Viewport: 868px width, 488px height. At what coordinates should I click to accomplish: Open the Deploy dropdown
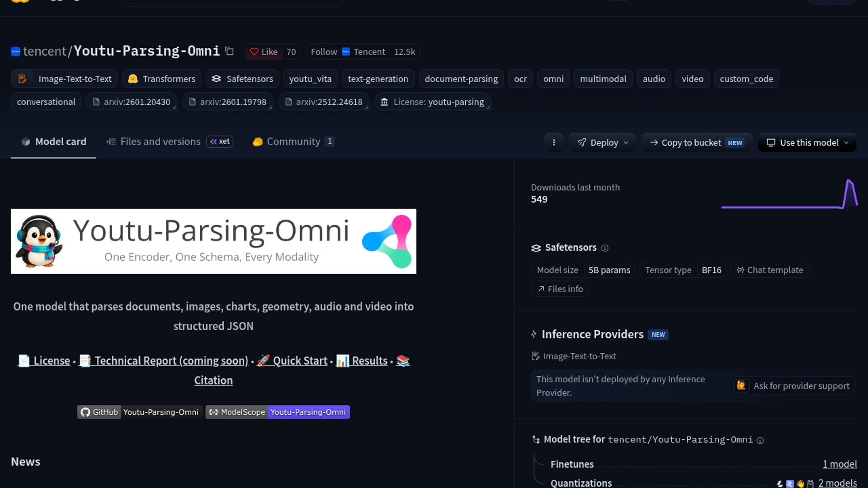tap(603, 143)
